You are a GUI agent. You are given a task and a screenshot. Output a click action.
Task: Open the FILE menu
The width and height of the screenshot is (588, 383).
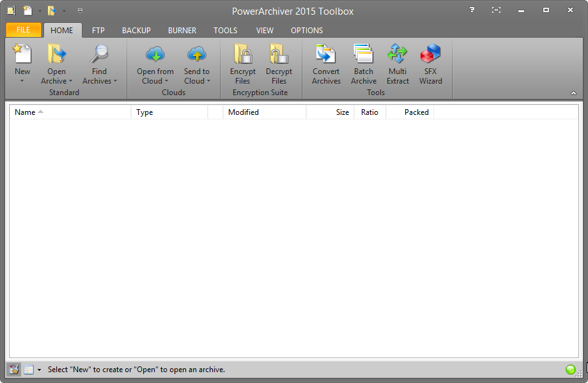tap(23, 30)
